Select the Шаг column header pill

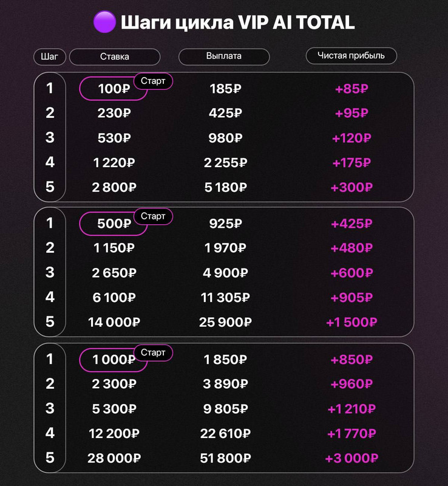50,56
